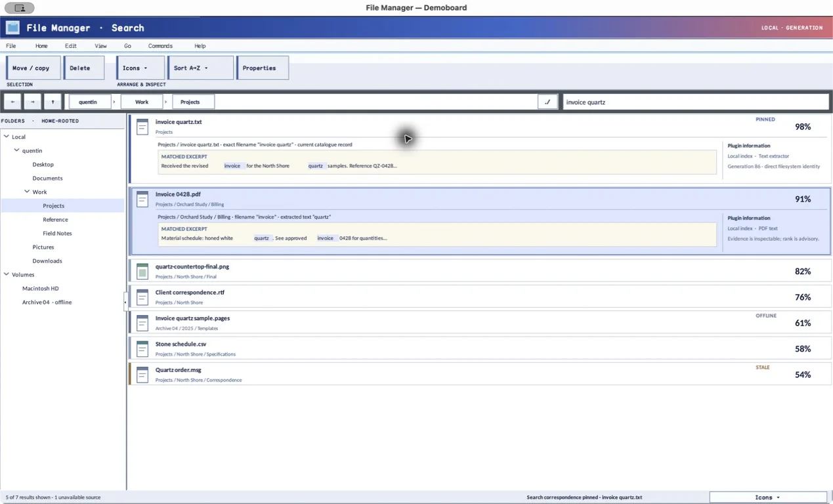Viewport: 833px width, 504px height.
Task: Click the Invoice quartz sample.pages file icon
Action: click(x=142, y=323)
